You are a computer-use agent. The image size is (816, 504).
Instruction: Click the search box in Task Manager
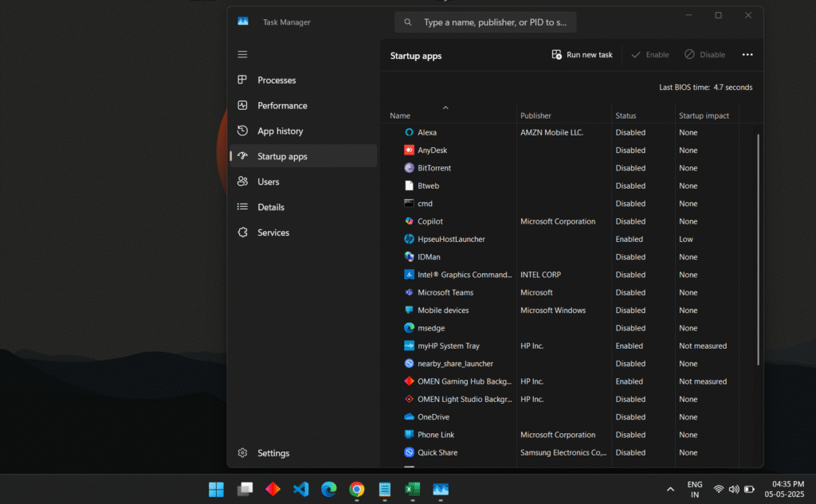coord(485,22)
